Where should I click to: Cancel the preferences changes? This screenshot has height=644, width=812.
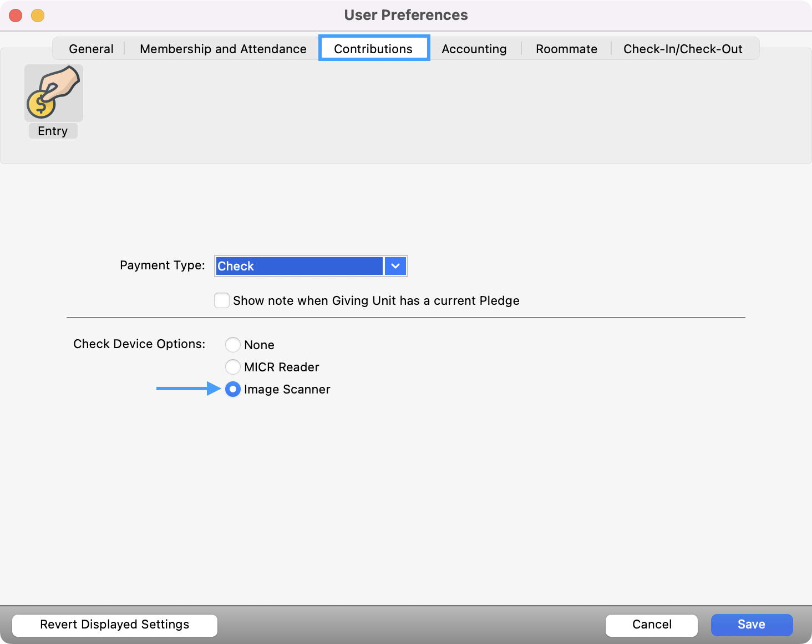click(651, 625)
